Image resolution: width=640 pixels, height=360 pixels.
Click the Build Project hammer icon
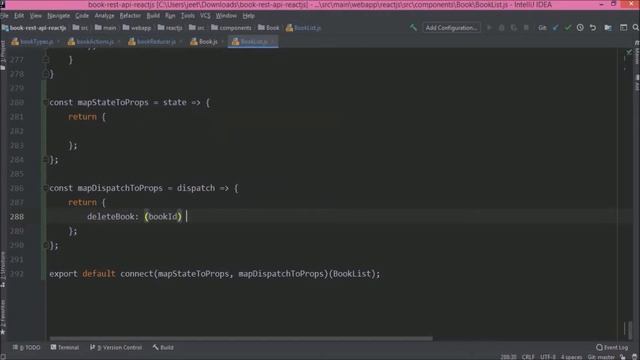pos(413,28)
